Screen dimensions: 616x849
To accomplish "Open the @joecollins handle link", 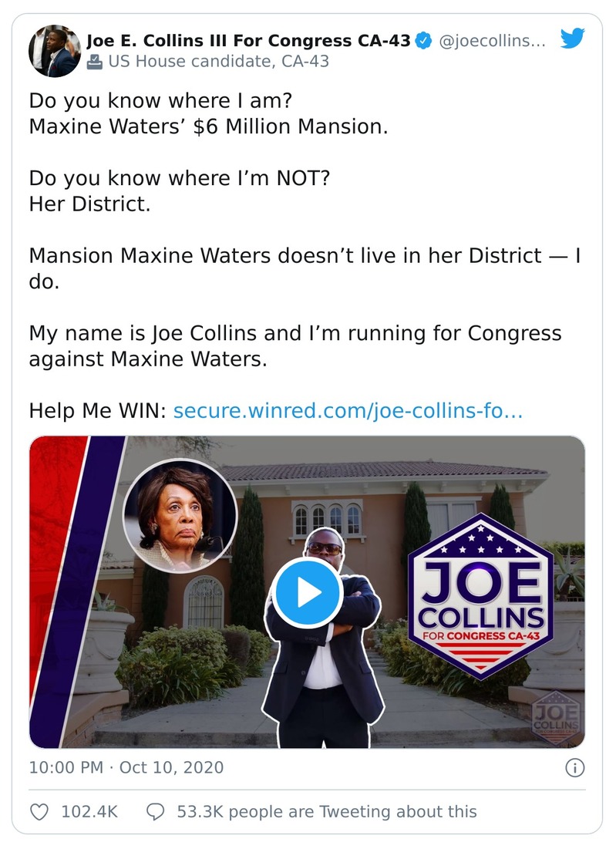I will [492, 41].
